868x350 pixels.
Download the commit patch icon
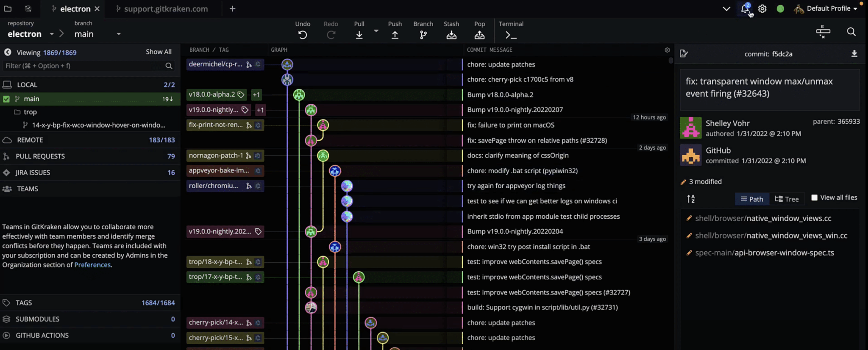[x=854, y=53]
